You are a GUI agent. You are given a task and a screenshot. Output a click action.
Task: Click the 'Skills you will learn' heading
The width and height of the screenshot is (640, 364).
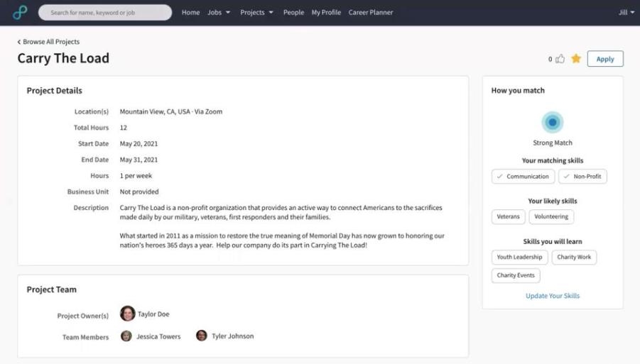[552, 242]
